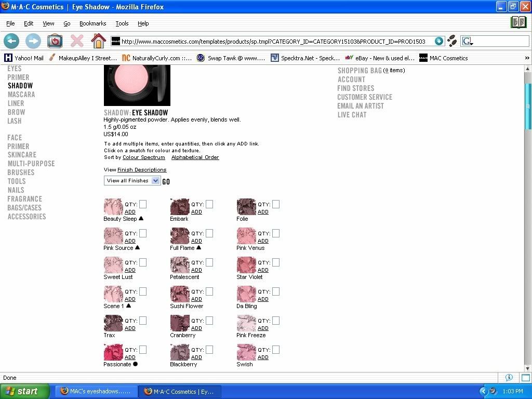Open LIVE CHAT link
532x399 pixels.
pos(352,115)
